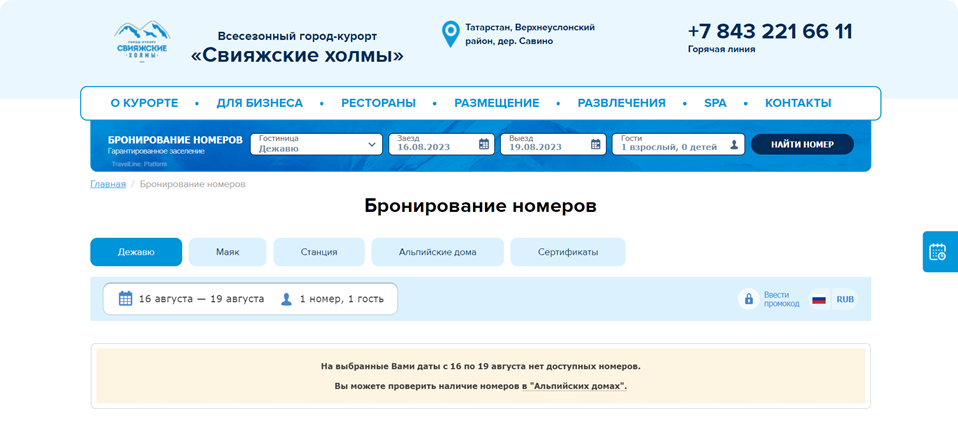This screenshot has width=958, height=432.
Task: Go to Главная breadcrumb link
Action: (x=108, y=184)
